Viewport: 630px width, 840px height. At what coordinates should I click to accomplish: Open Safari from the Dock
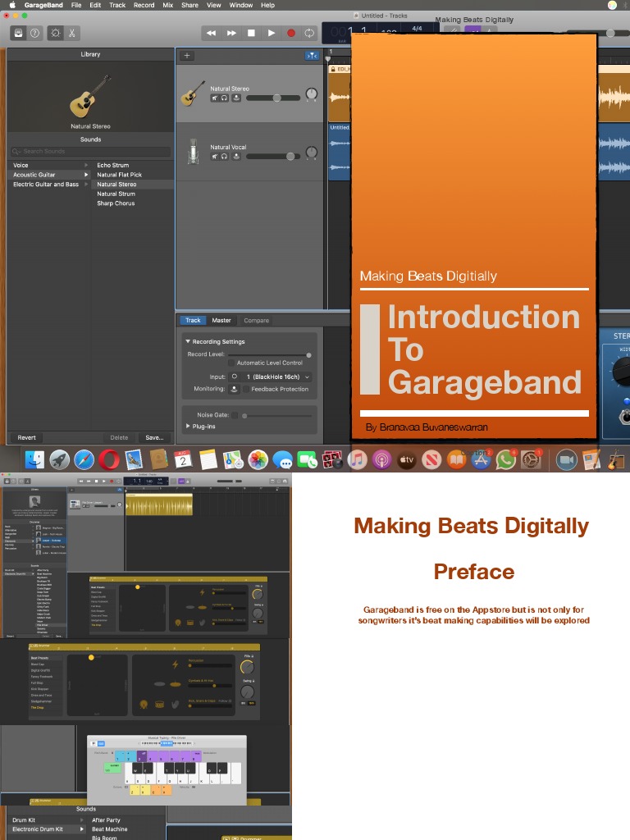84,459
